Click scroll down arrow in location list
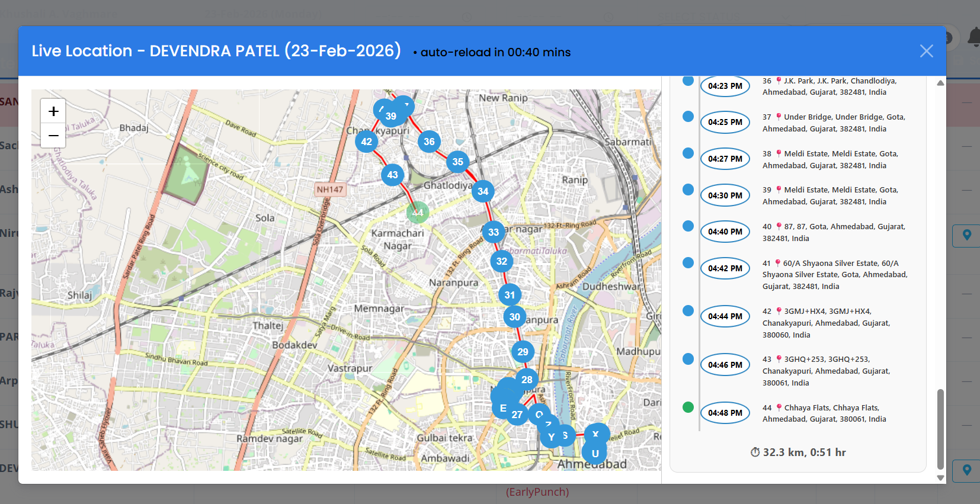 (x=940, y=477)
